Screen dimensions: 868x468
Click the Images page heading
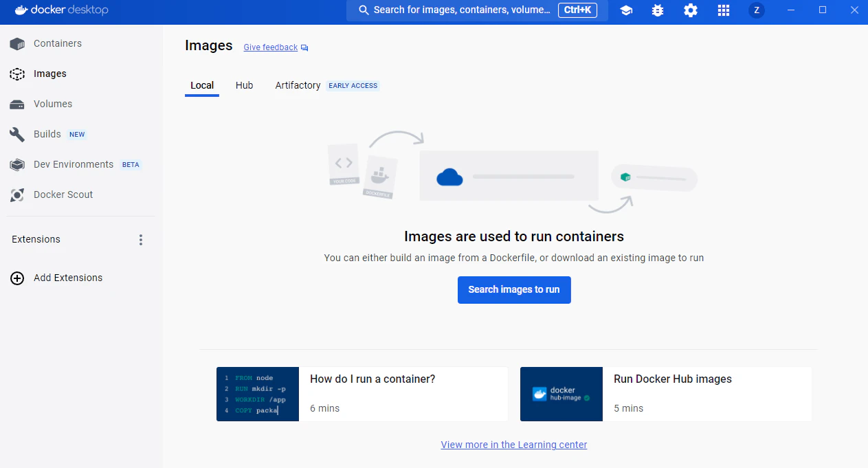pos(209,45)
